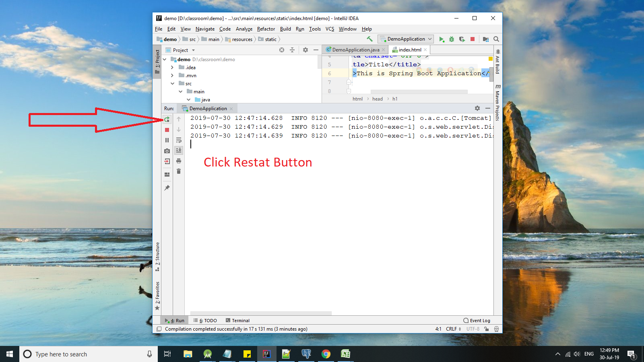Open the File menu
The height and width of the screenshot is (362, 644).
[159, 29]
